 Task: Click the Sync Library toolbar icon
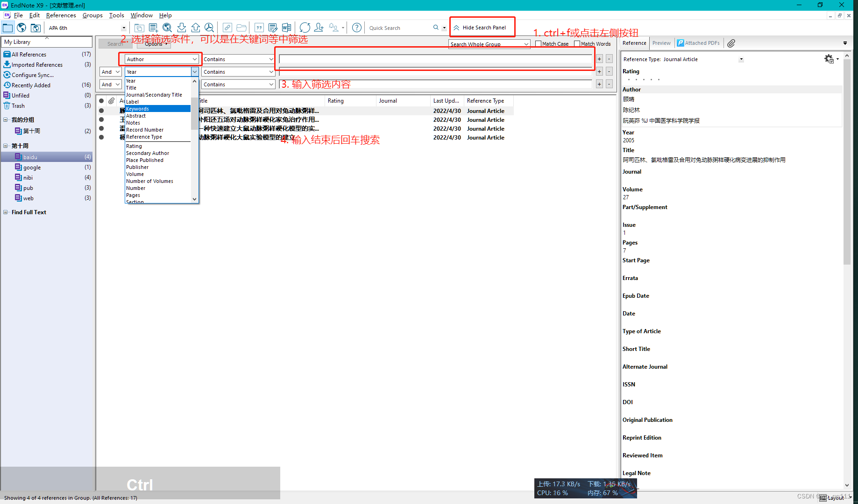(305, 28)
